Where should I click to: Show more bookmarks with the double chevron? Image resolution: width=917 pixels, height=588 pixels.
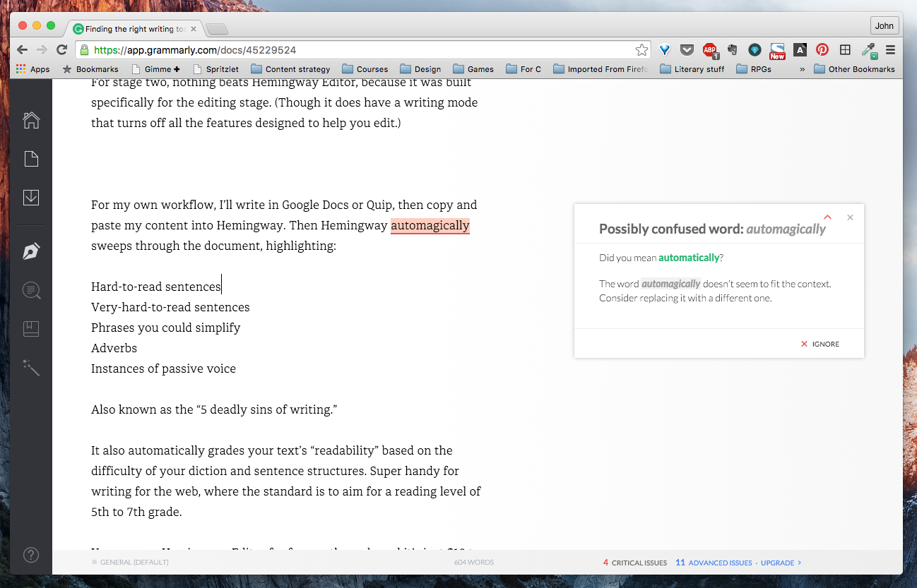point(802,69)
